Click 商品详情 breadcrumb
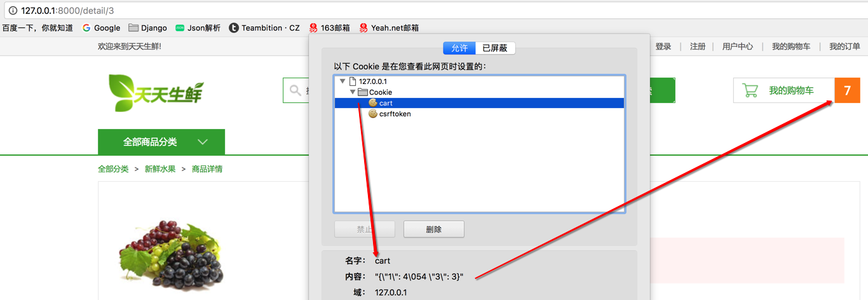868x300 pixels. pos(207,169)
